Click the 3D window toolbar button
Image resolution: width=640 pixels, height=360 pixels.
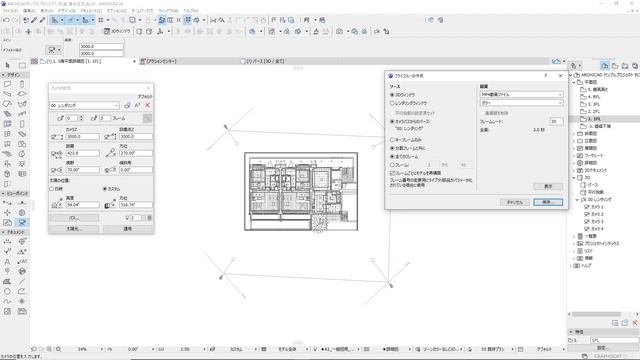[116, 31]
